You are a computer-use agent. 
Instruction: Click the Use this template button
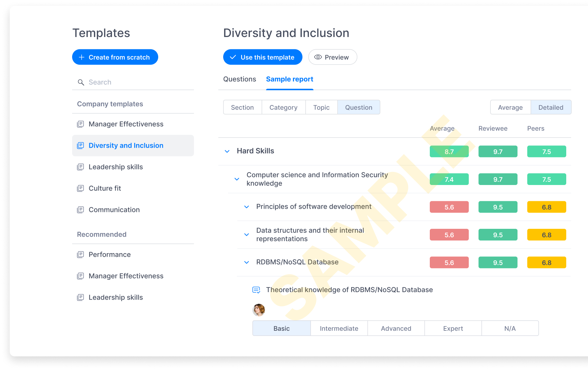262,57
